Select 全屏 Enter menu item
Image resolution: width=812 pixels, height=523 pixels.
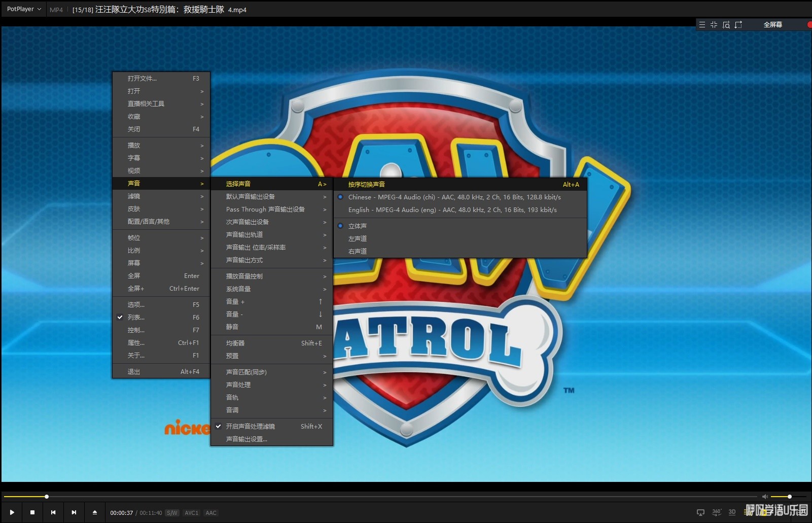point(161,275)
